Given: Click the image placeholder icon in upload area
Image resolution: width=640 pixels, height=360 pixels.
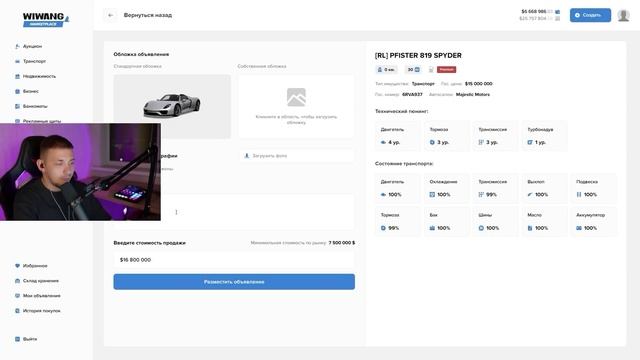Looking at the screenshot, I should click(296, 97).
